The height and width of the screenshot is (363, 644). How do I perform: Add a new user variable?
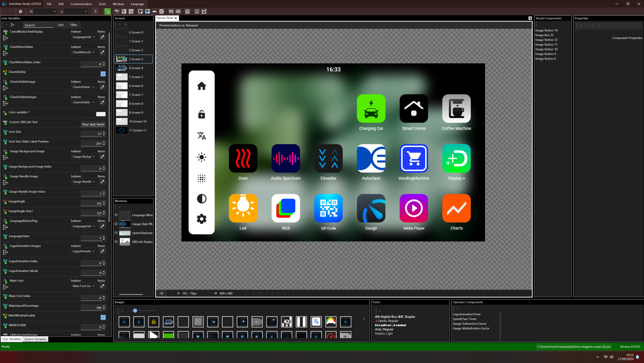coord(6,25)
